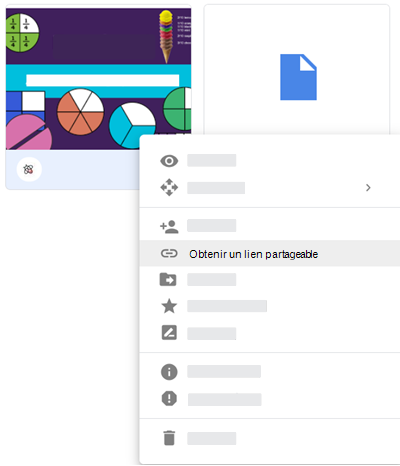
Task: Click the white input bar in thumbnail
Action: (102, 80)
